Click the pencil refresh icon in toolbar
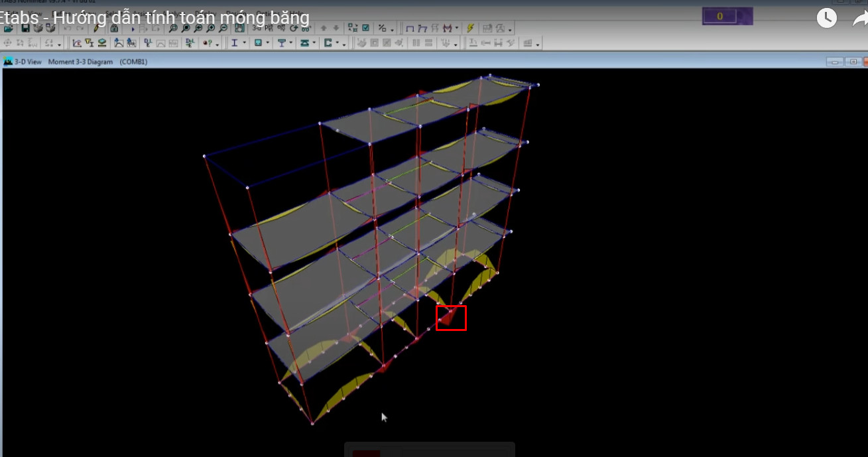Viewport: 868px width, 457px height. pyautogui.click(x=97, y=29)
